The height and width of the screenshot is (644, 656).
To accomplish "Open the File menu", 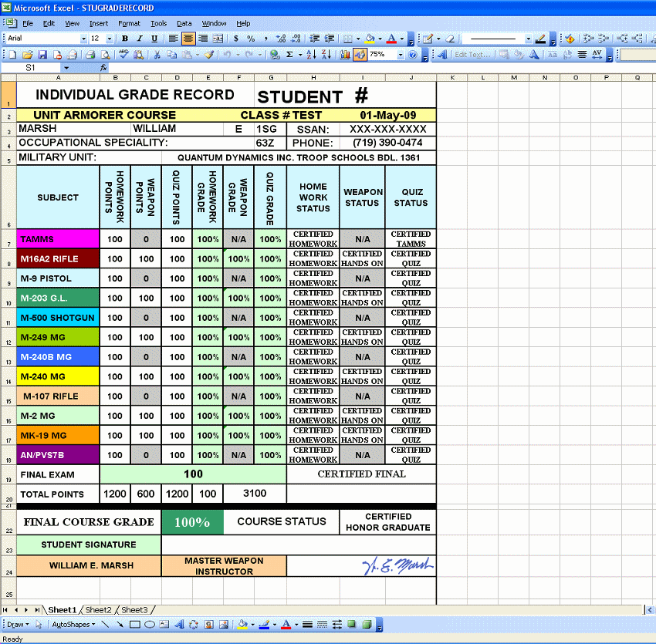I will (28, 23).
